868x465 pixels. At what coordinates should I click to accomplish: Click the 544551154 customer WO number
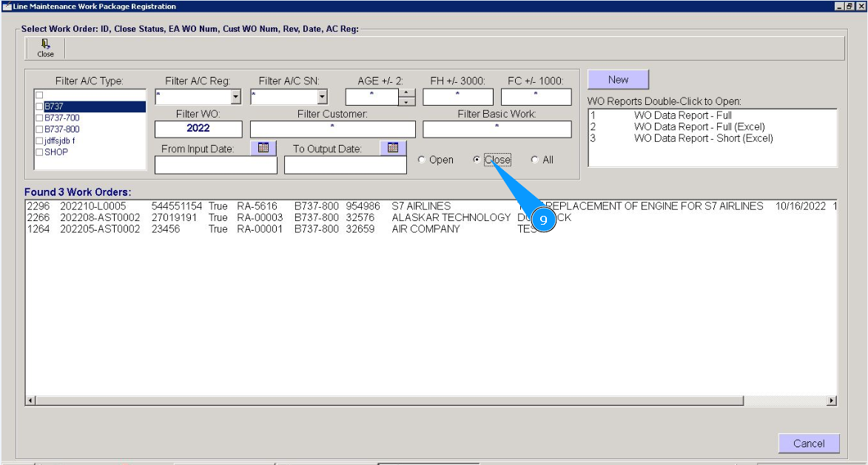tap(177, 206)
